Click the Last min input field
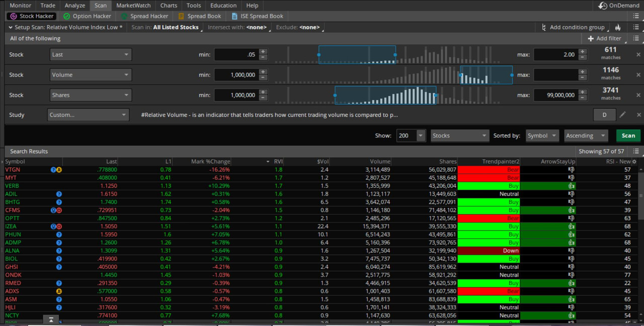The width and height of the screenshot is (644, 326). pyautogui.click(x=236, y=54)
